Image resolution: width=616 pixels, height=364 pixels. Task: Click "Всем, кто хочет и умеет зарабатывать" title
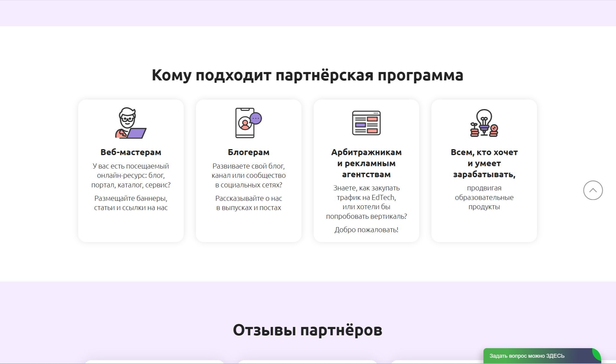pos(484,163)
